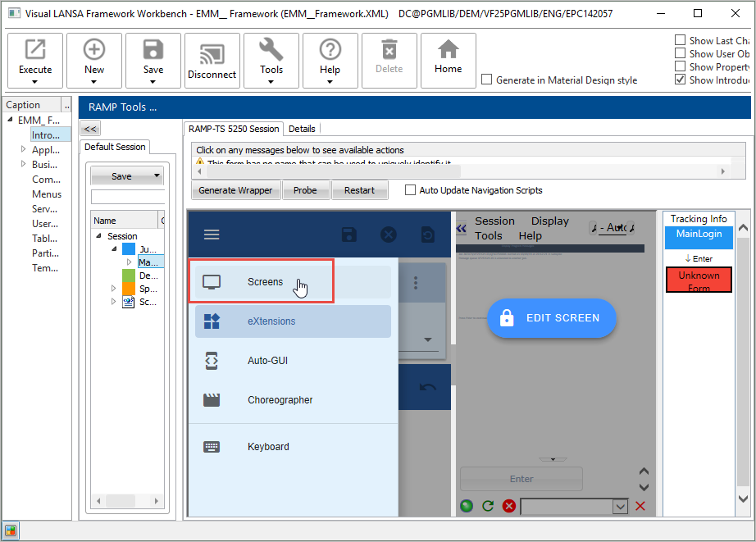The width and height of the screenshot is (756, 542).
Task: Open eXtensions in the side menu
Action: 294,321
